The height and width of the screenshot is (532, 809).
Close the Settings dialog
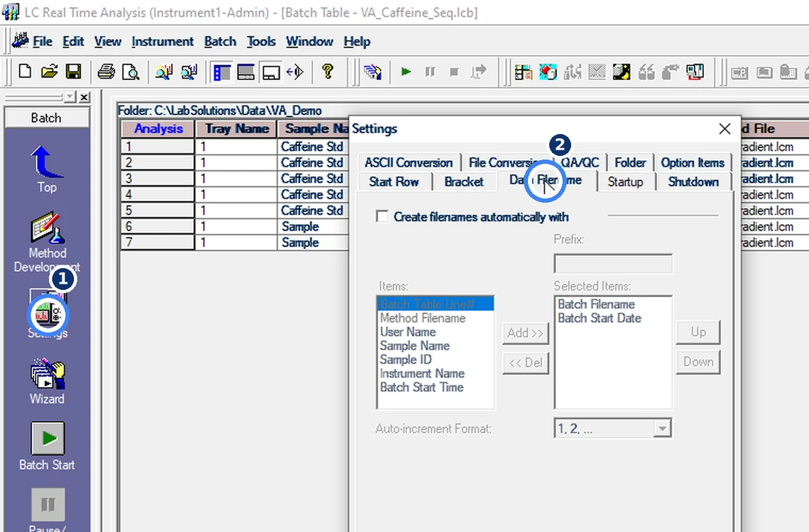pos(725,129)
